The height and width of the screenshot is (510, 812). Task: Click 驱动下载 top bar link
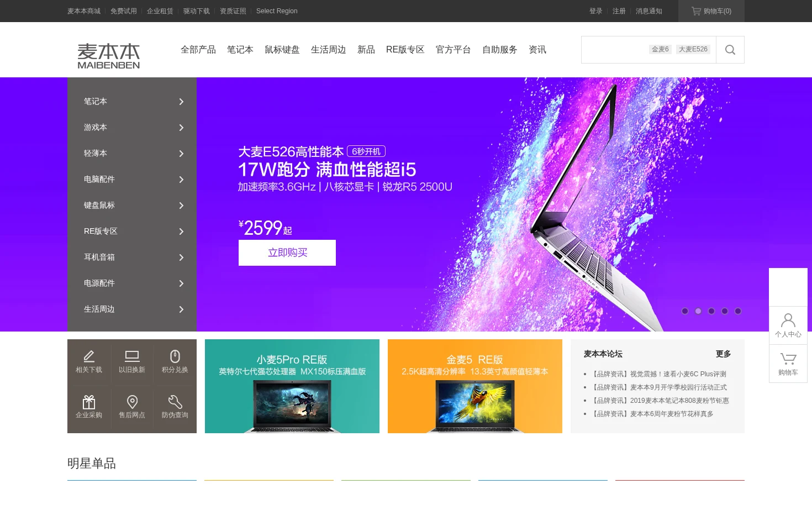197,11
